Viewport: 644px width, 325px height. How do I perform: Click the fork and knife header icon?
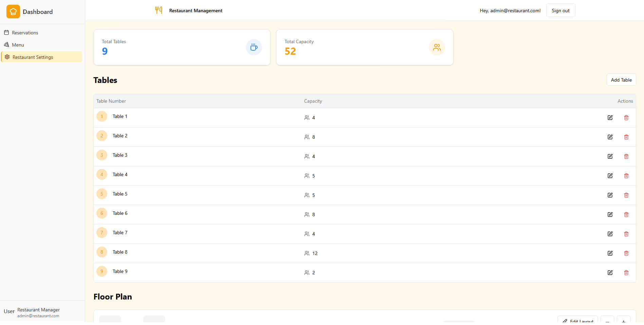[x=159, y=10]
